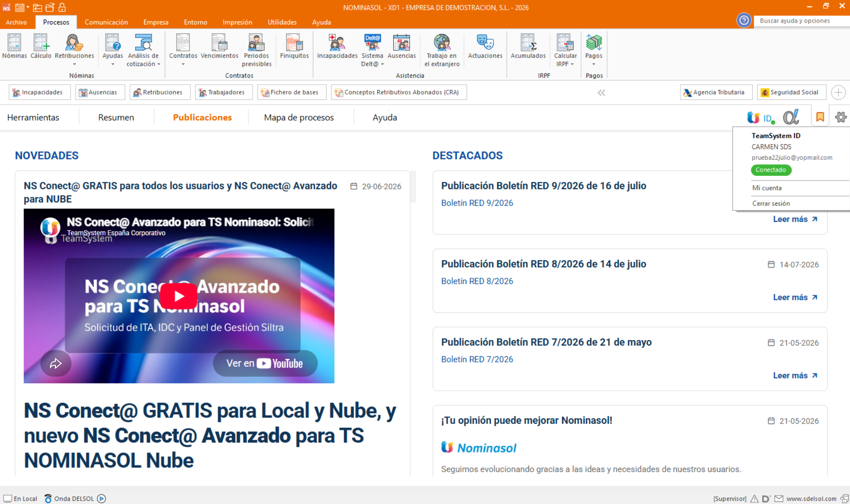This screenshot has height=504, width=850.
Task: Open Análisis de cotización tool
Action: (x=143, y=50)
